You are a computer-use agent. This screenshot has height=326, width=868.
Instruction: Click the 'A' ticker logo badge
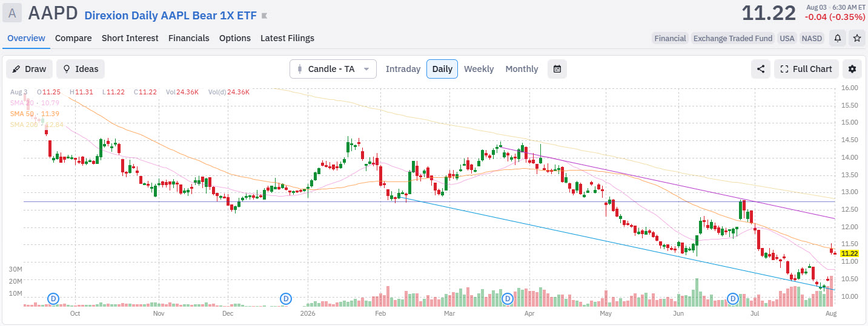[x=13, y=12]
